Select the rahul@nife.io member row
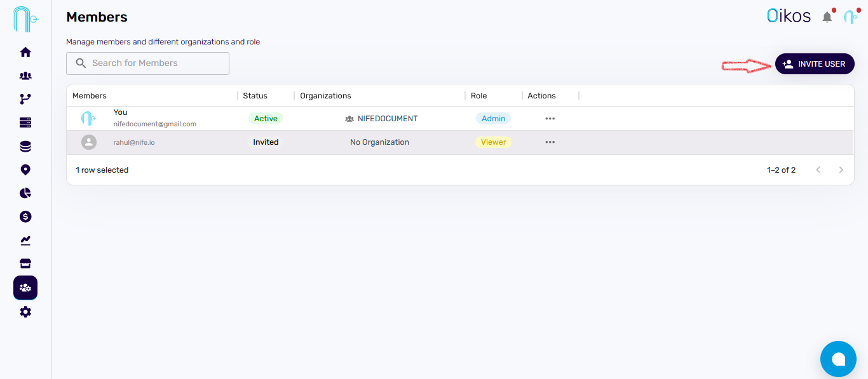The image size is (868, 379). coord(191,142)
